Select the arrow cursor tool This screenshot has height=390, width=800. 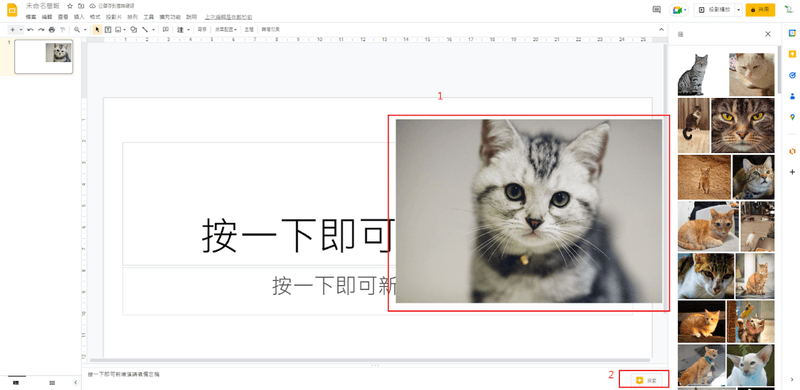[x=97, y=30]
